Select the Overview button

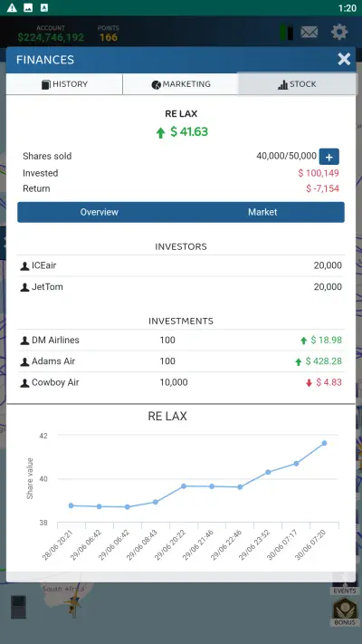99,212
